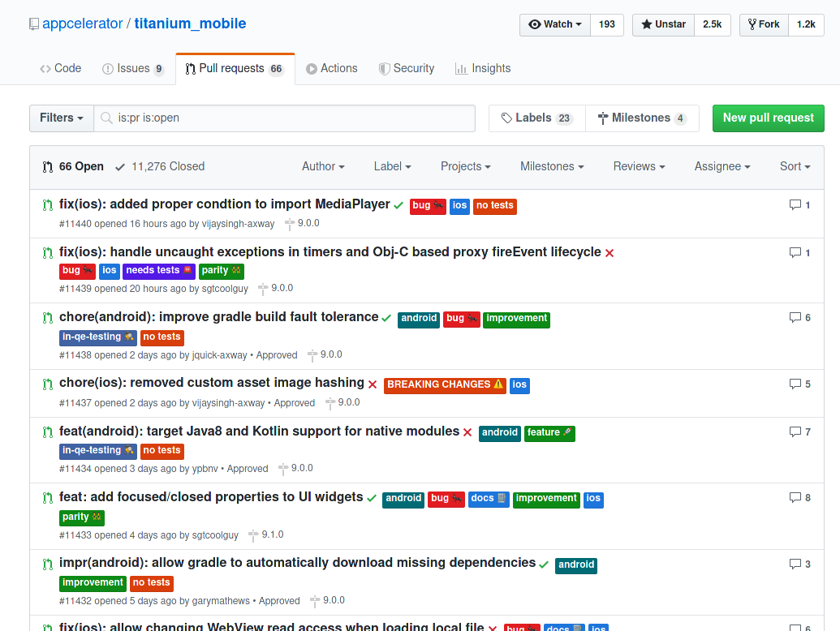The image size is (840, 631).
Task: Click red X status on asset image hashing PR
Action: tap(373, 384)
